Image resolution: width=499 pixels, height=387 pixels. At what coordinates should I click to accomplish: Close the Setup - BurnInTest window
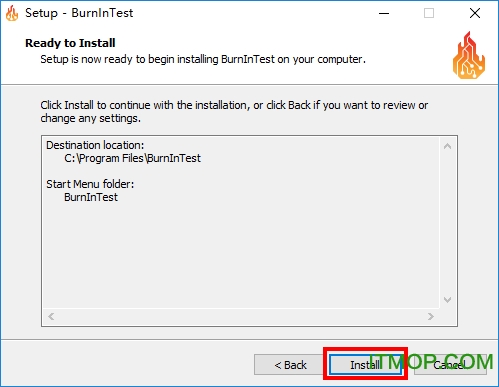[x=475, y=13]
